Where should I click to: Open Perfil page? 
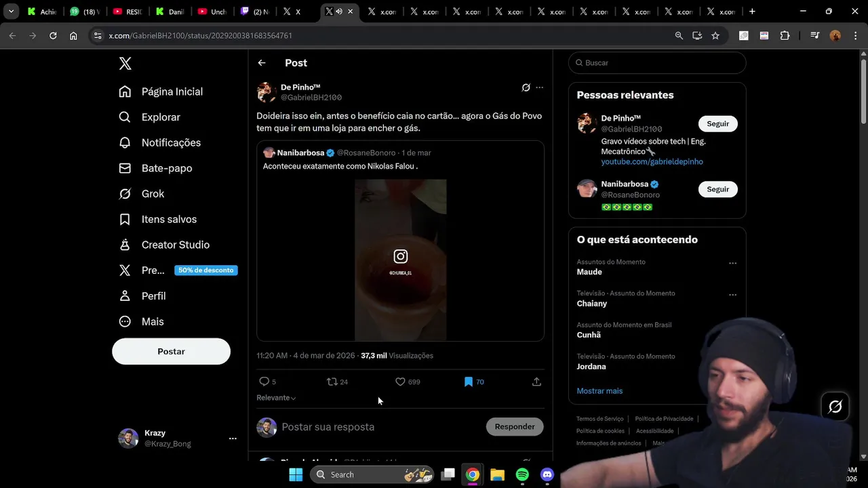pyautogui.click(x=142, y=296)
